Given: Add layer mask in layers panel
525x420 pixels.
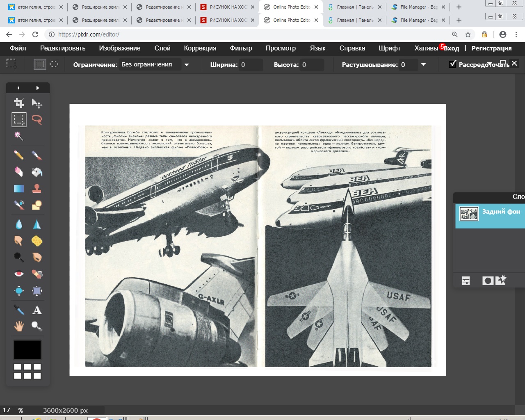Looking at the screenshot, I should [x=488, y=281].
